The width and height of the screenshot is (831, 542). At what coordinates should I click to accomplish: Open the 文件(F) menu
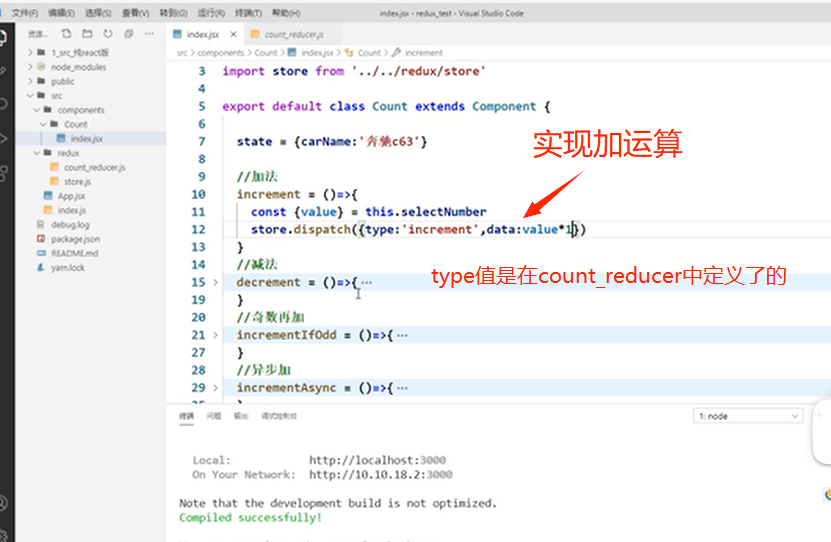[x=25, y=13]
